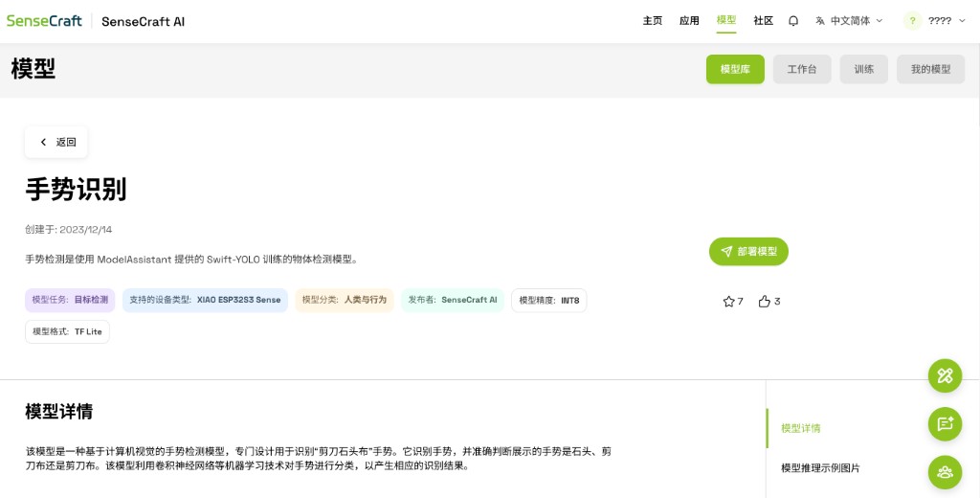Switch to the 我的模型 tab
This screenshot has height=498, width=980.
pos(930,69)
